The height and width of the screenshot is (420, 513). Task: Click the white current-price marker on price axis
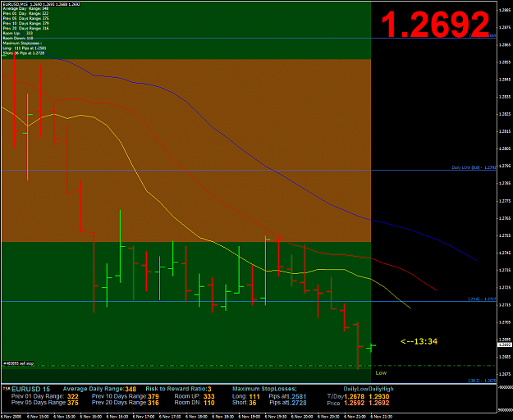pos(504,345)
